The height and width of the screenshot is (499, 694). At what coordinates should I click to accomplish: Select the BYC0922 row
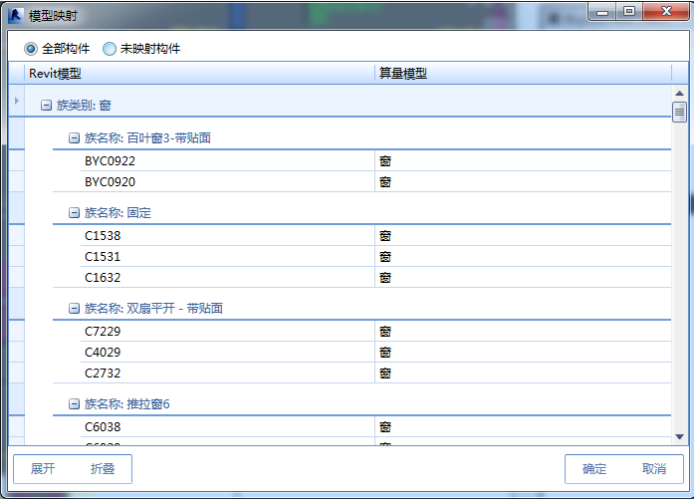376,161
